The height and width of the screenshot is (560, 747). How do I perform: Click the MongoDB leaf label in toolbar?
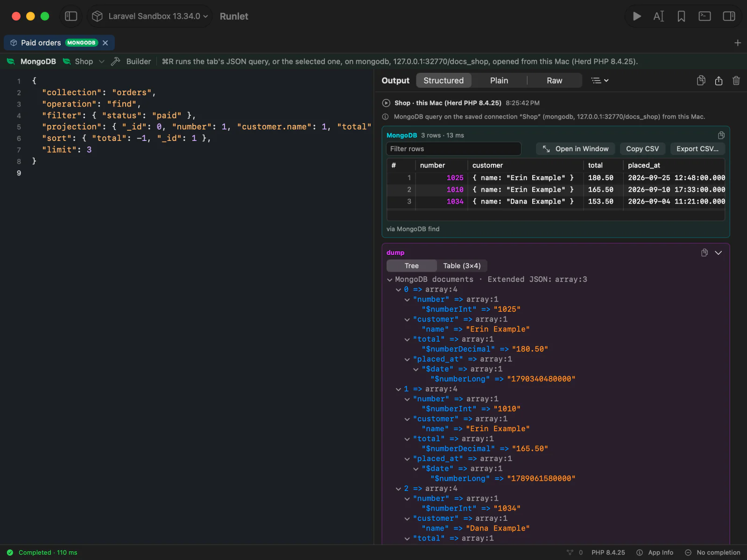[31, 62]
